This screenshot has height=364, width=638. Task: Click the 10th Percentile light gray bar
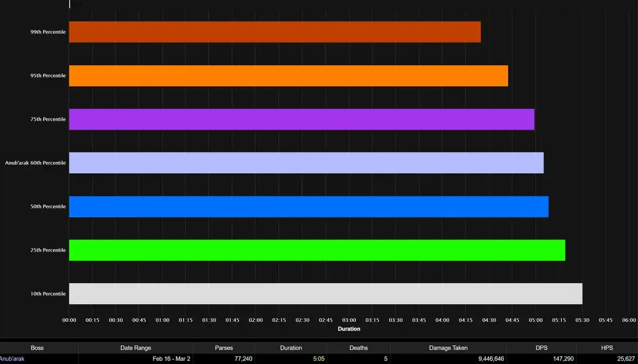click(x=326, y=294)
